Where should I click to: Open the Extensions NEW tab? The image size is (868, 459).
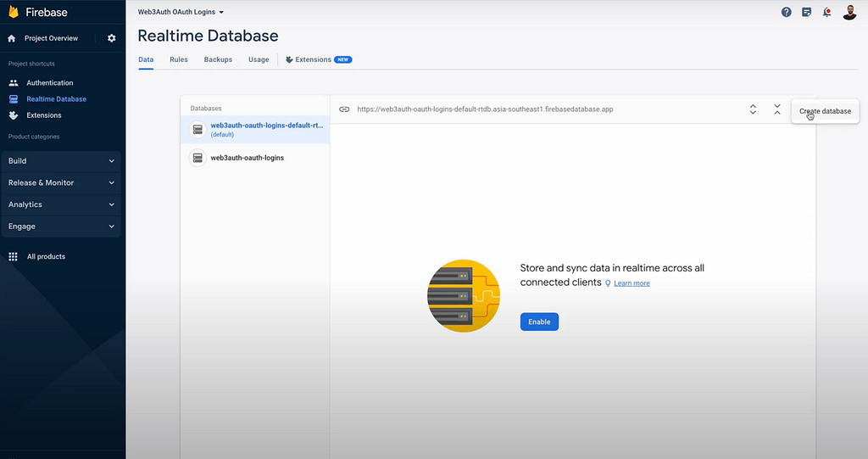point(319,59)
